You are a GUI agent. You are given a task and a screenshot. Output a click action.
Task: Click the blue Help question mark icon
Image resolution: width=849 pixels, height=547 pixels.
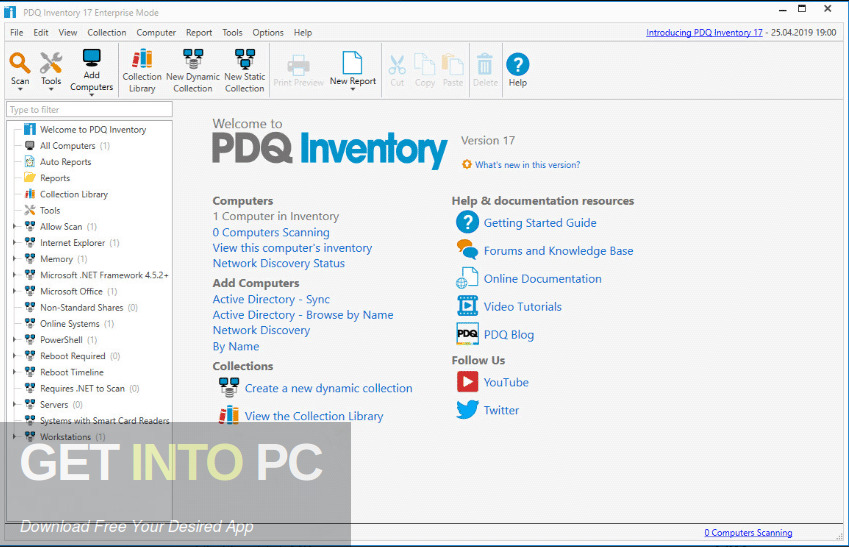click(x=518, y=64)
